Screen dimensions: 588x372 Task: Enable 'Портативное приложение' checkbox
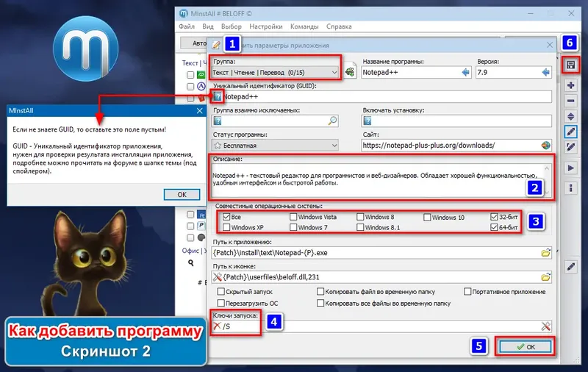[467, 291]
